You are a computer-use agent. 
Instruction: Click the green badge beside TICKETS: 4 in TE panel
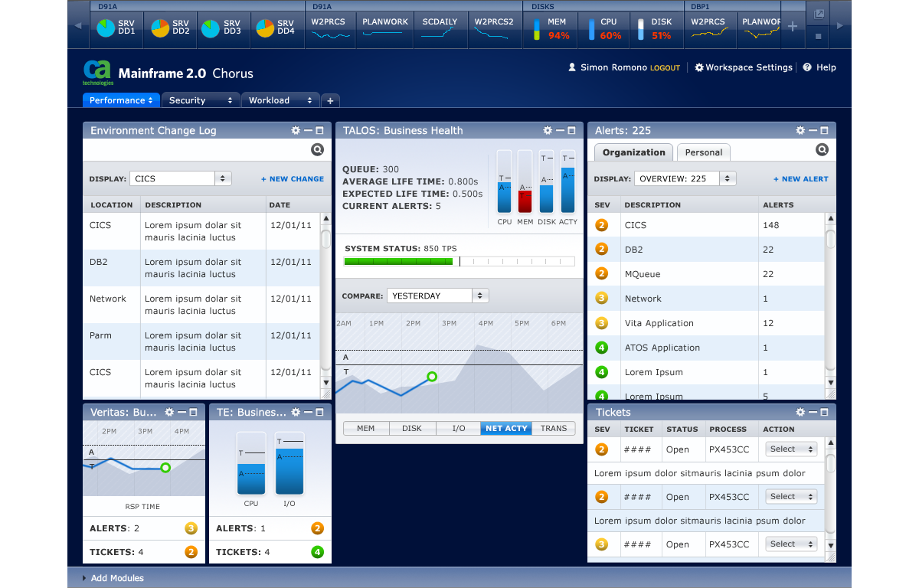coord(317,552)
